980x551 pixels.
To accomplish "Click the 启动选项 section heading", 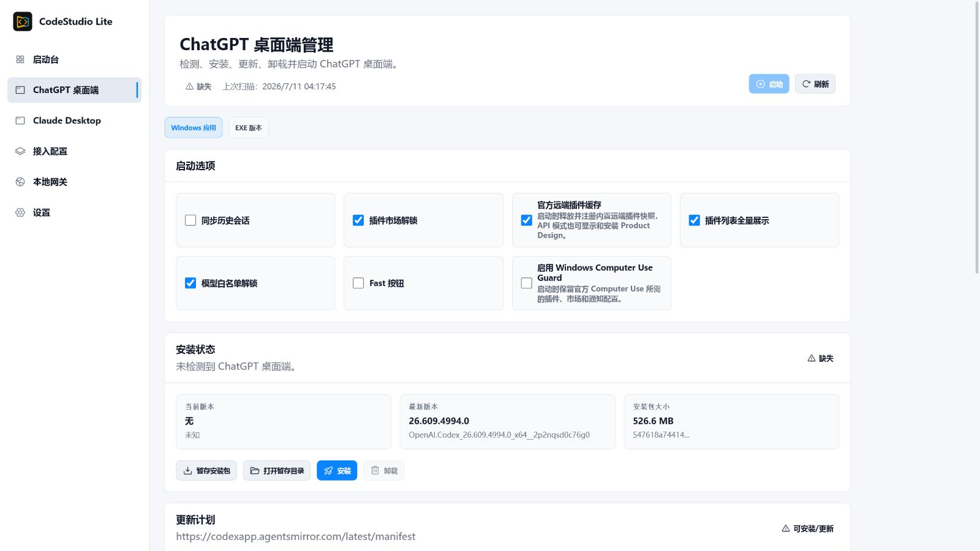I will point(195,166).
